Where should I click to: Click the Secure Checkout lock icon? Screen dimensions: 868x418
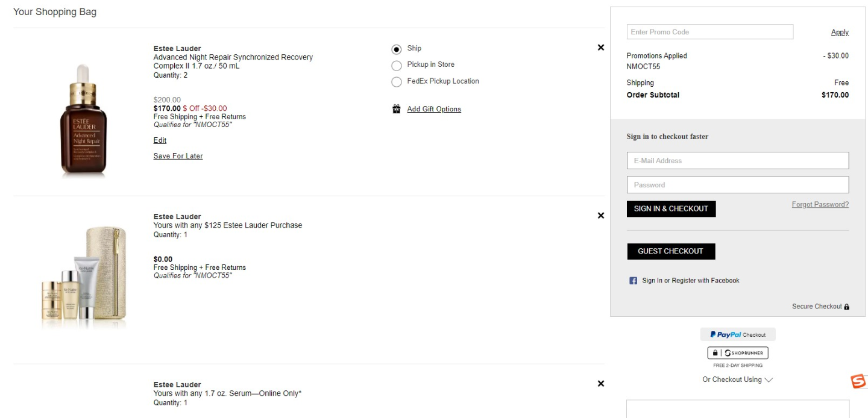point(847,307)
